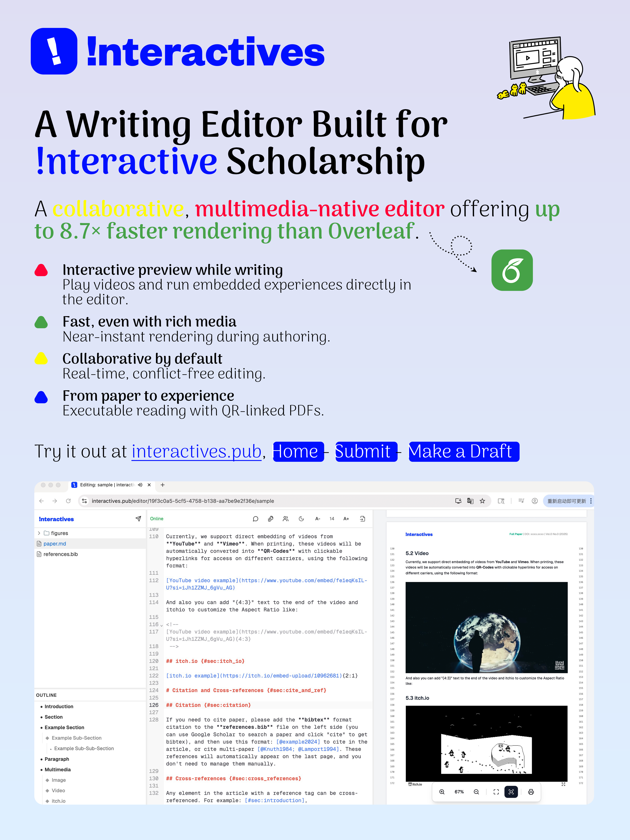Click the green Overleaf leaf logo
The width and height of the screenshot is (630, 840).
(512, 270)
